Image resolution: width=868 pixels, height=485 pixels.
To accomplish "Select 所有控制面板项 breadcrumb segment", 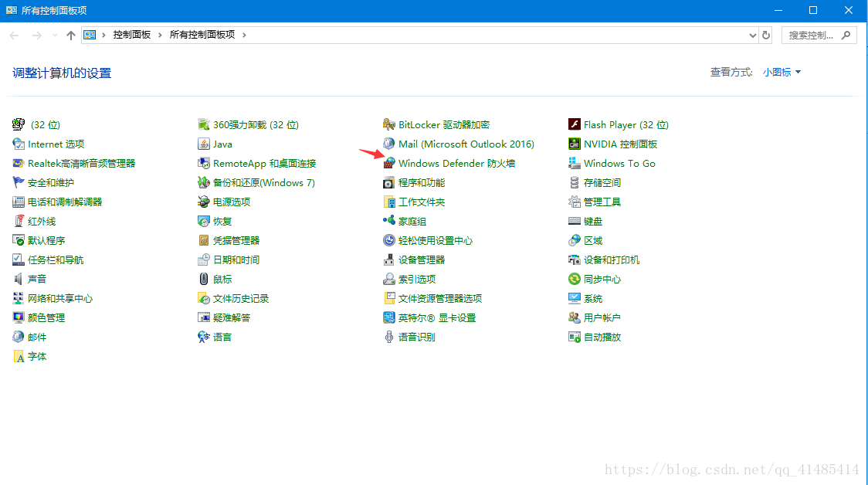I will (x=202, y=35).
